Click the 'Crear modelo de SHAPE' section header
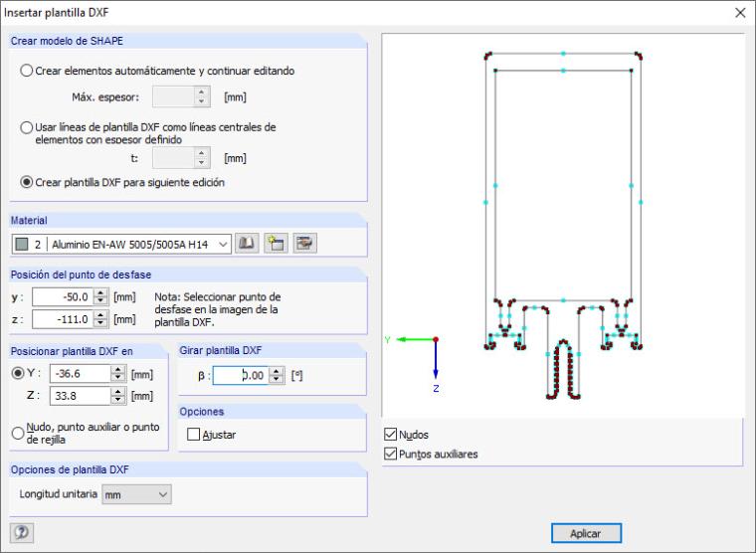The image size is (756, 553). pyautogui.click(x=67, y=41)
